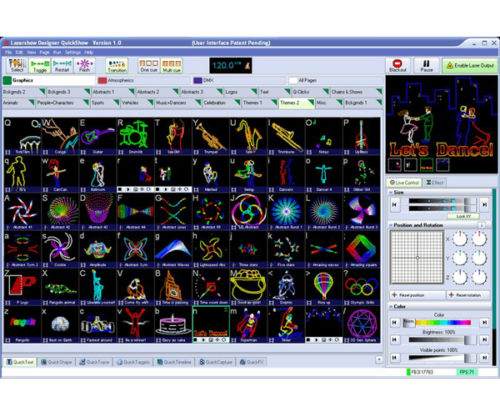This screenshot has width=500, height=417.
Task: Activate the Toggle cue mode icon
Action: pos(40,65)
